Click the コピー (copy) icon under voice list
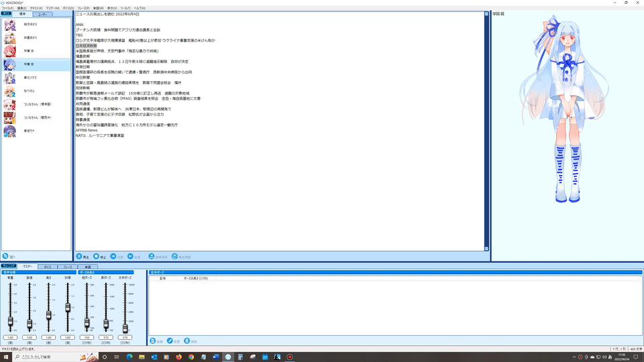The image size is (644, 362). tap(5, 256)
